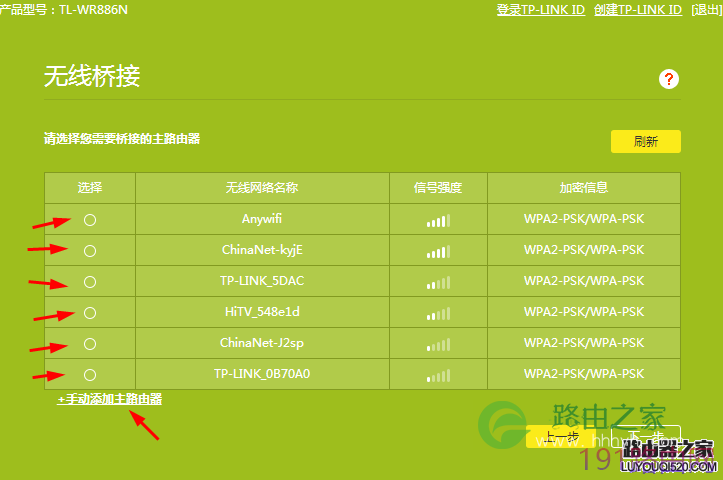
Task: Click the Anywifi signal strength bars
Action: (438, 221)
